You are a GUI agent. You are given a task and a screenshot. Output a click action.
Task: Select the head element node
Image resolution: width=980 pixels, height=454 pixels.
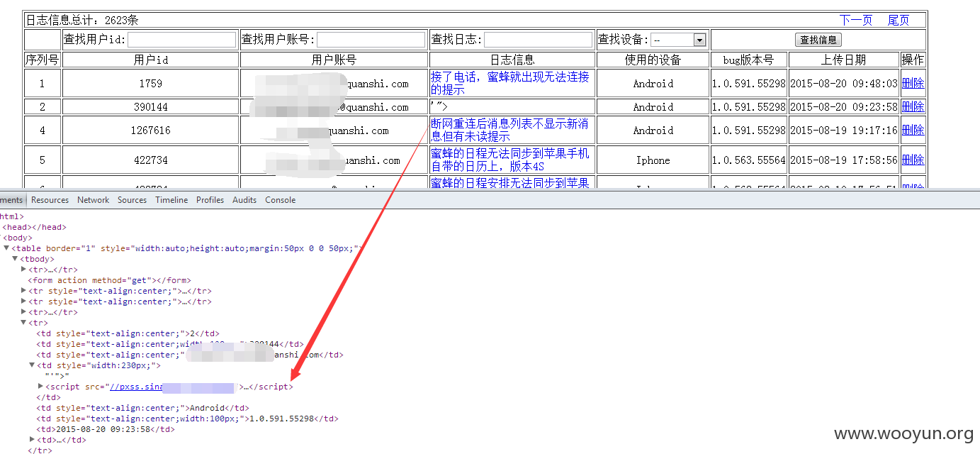[35, 227]
